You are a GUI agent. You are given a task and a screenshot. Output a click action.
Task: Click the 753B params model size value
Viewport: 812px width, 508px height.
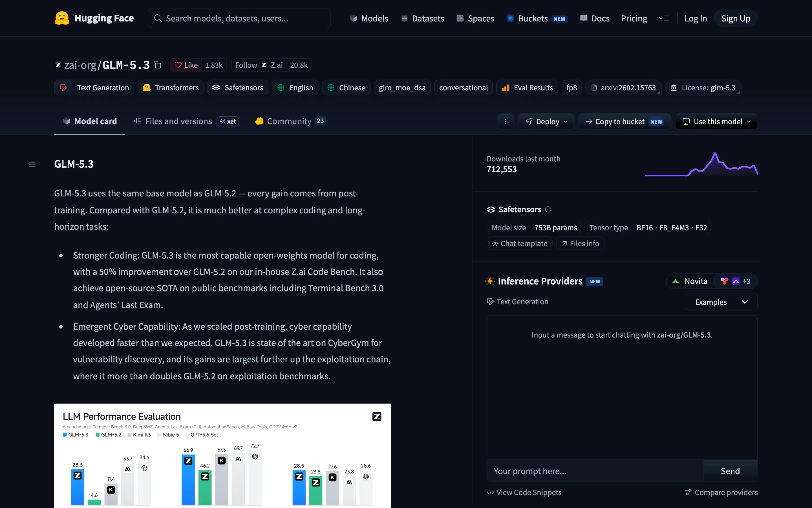[x=556, y=228]
